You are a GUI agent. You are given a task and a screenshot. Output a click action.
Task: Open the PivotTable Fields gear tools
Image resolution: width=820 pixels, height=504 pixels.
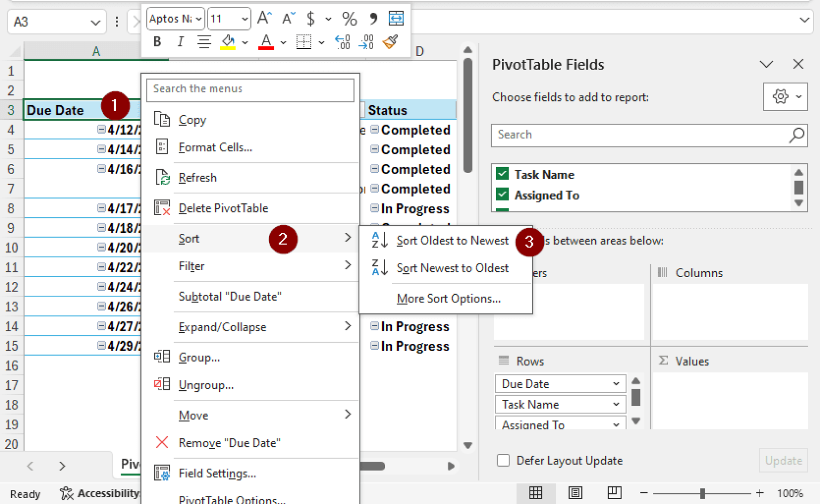pos(785,97)
